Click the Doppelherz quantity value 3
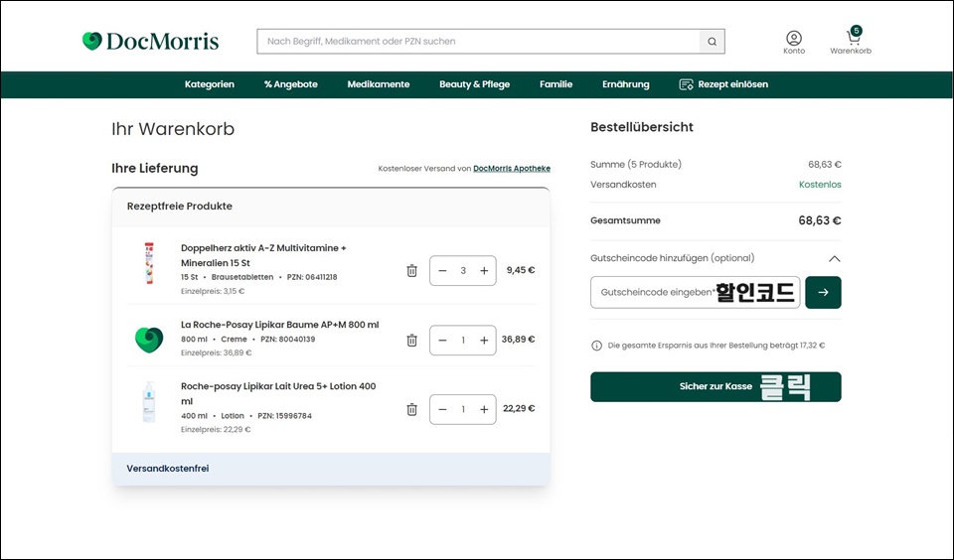The width and height of the screenshot is (954, 560). [463, 271]
